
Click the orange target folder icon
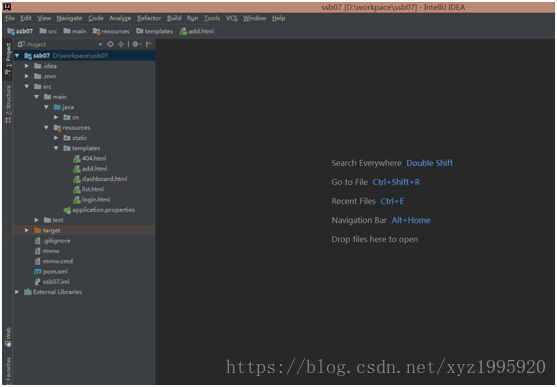(38, 230)
